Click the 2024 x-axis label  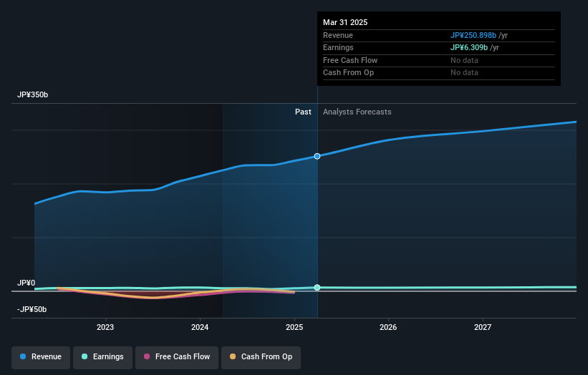click(x=200, y=328)
